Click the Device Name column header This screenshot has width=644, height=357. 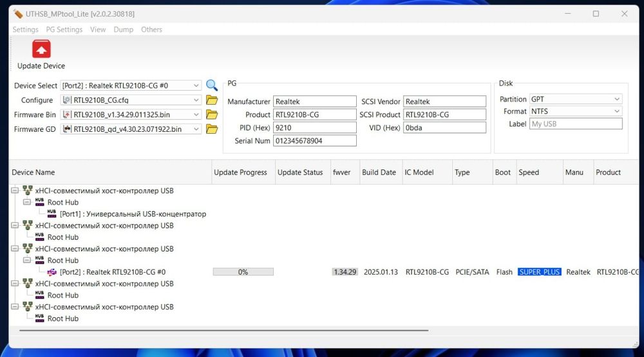coord(110,172)
